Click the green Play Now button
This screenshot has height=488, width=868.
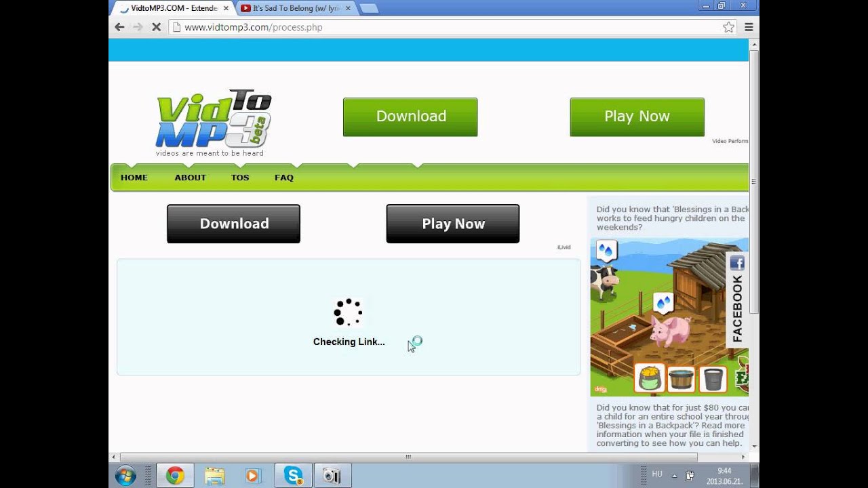coord(637,117)
